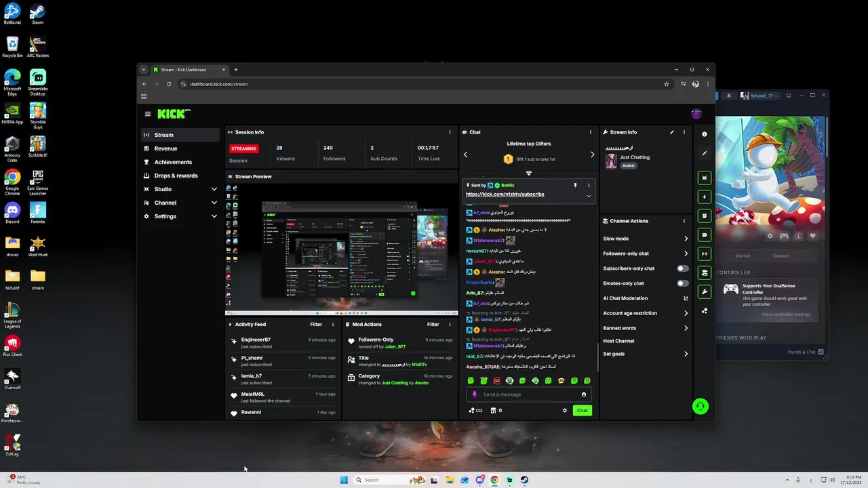Open Filter in Activity Feed
The width and height of the screenshot is (868, 488).
point(316,325)
